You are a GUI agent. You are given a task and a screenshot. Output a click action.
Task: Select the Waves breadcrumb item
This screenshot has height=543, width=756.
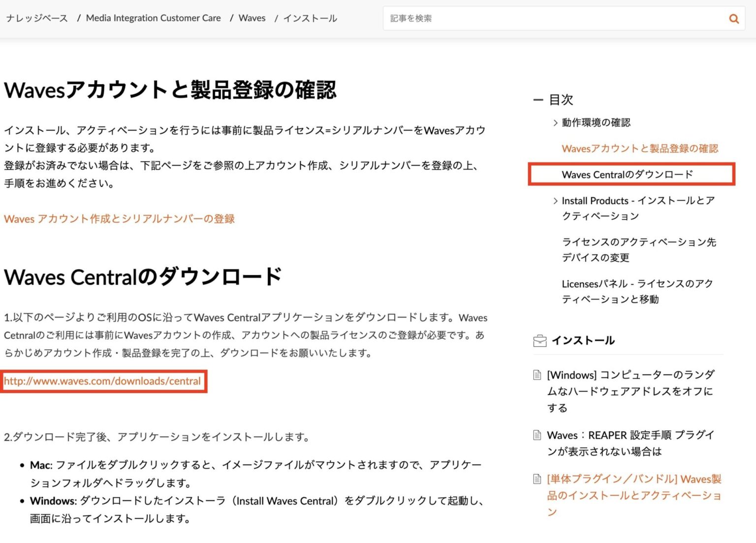(x=252, y=18)
